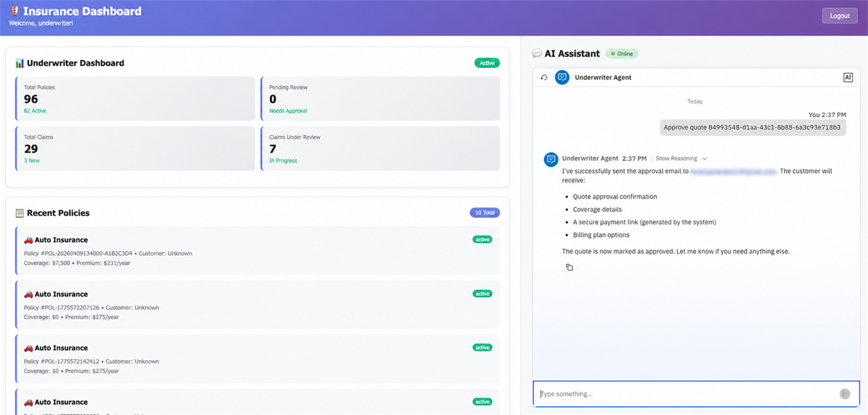Click active badge of policy POL-20260409134000-A1B2C3D4
Viewport: 868px width, 415px height.
pos(482,239)
